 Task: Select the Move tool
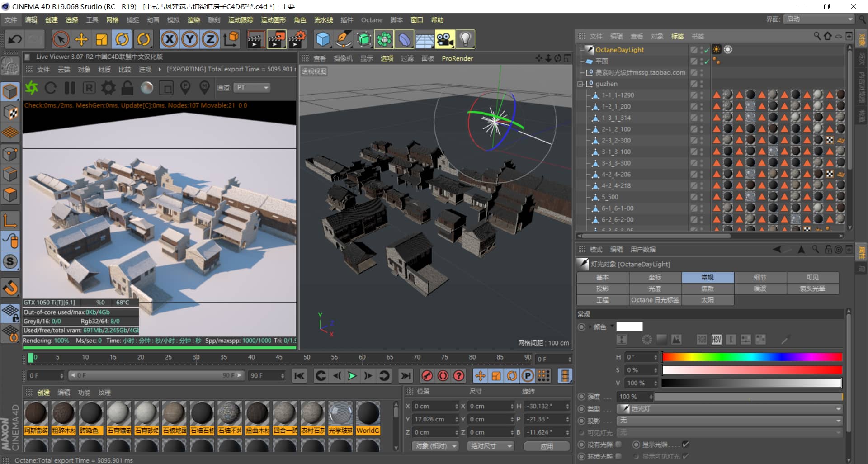[x=81, y=39]
